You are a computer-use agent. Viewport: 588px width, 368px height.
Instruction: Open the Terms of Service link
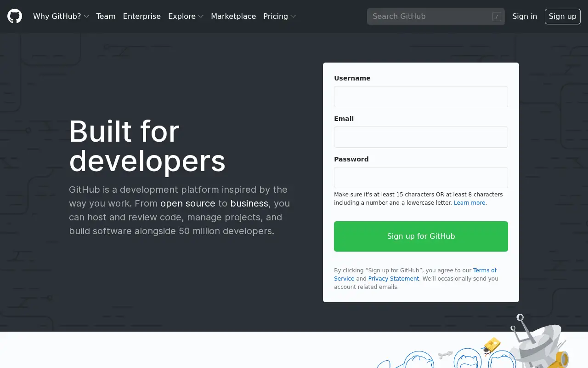(415, 275)
